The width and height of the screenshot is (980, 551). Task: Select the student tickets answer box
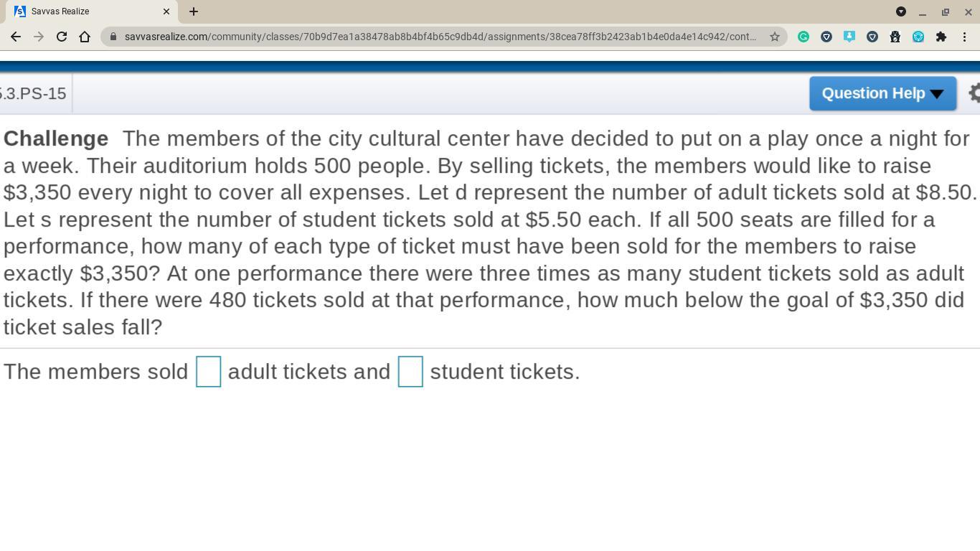pyautogui.click(x=410, y=372)
